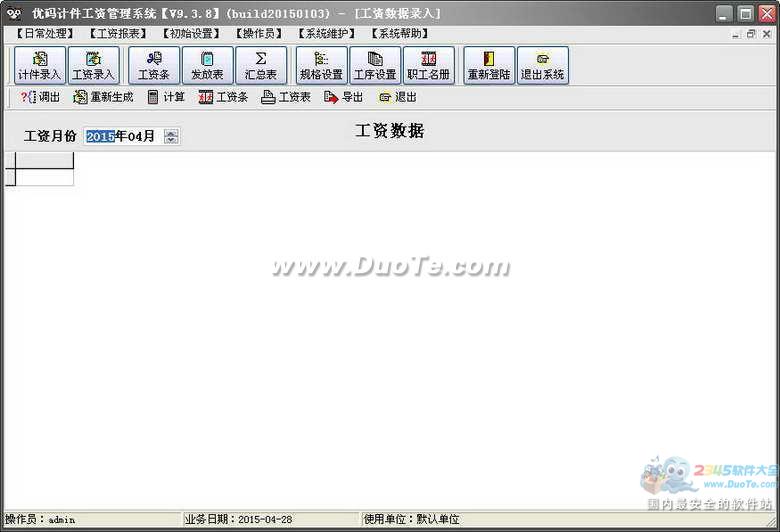Open 计件录入 toolbar icon
The width and height of the screenshot is (780, 532).
(40, 66)
